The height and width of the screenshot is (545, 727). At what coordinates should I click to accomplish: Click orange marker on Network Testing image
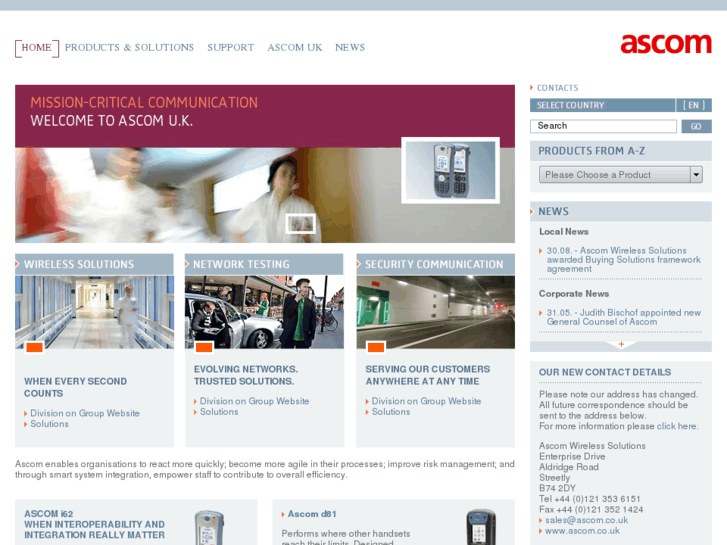pyautogui.click(x=204, y=347)
